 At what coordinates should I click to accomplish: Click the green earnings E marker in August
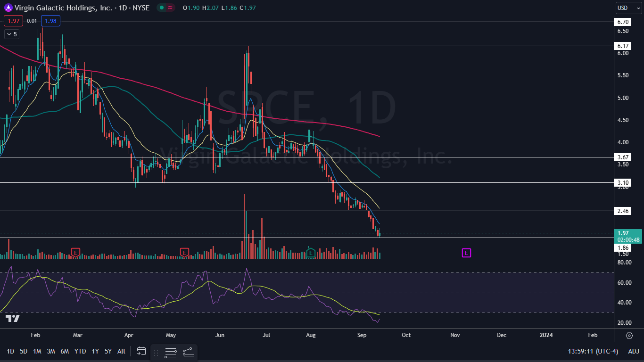coord(311,253)
